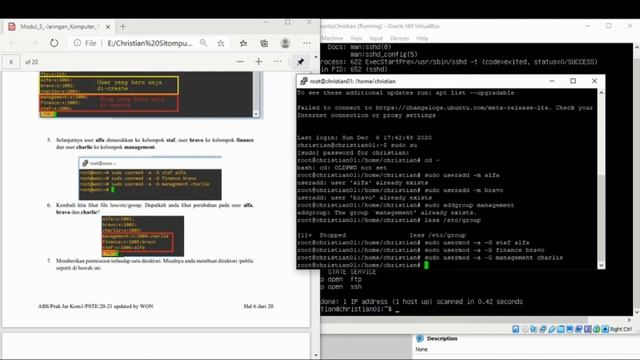
Task: Zoom in the PDF with plus button
Action: click(259, 62)
